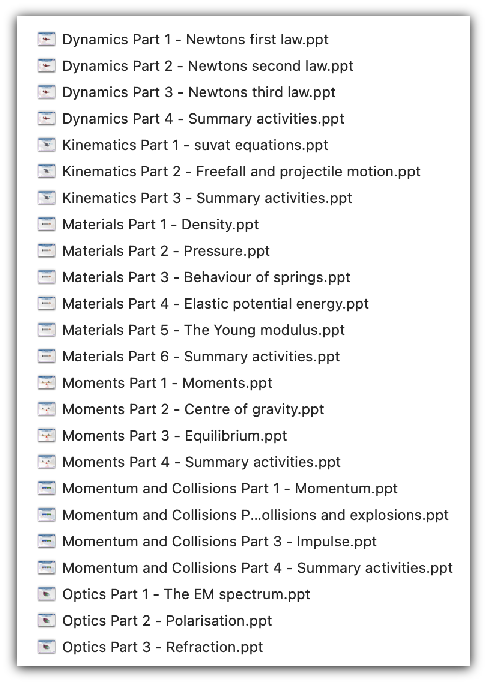Screen dimensions: 488x685
Task: Click Momentum and Collisions Part 1 - Momentum.ppt
Action: pos(230,488)
